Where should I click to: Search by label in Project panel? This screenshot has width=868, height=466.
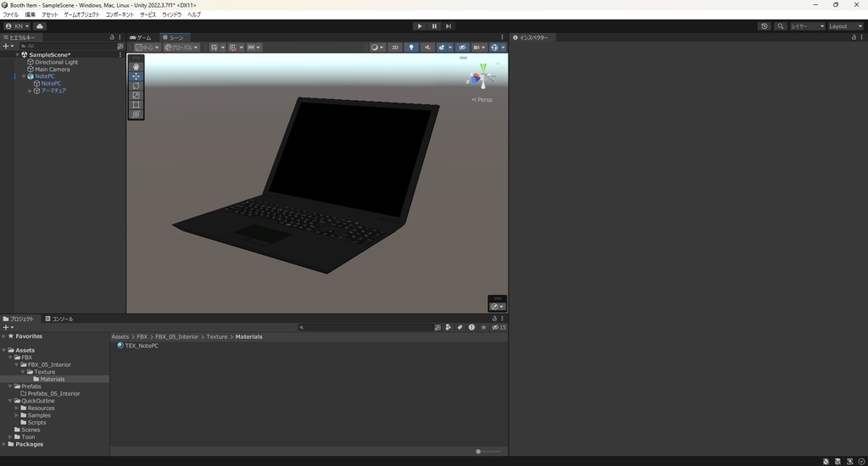[x=460, y=327]
